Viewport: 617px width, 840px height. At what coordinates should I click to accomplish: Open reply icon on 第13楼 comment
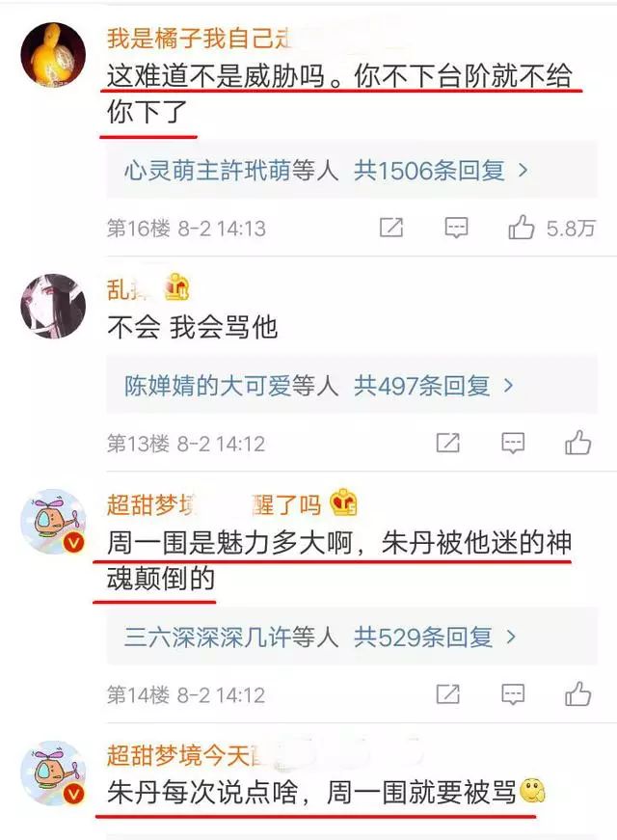513,444
